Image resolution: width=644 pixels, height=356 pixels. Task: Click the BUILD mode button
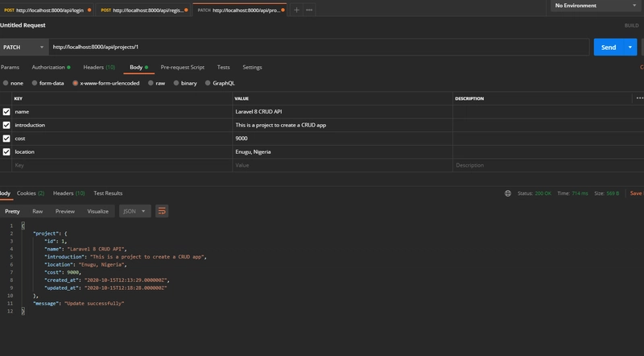(631, 26)
